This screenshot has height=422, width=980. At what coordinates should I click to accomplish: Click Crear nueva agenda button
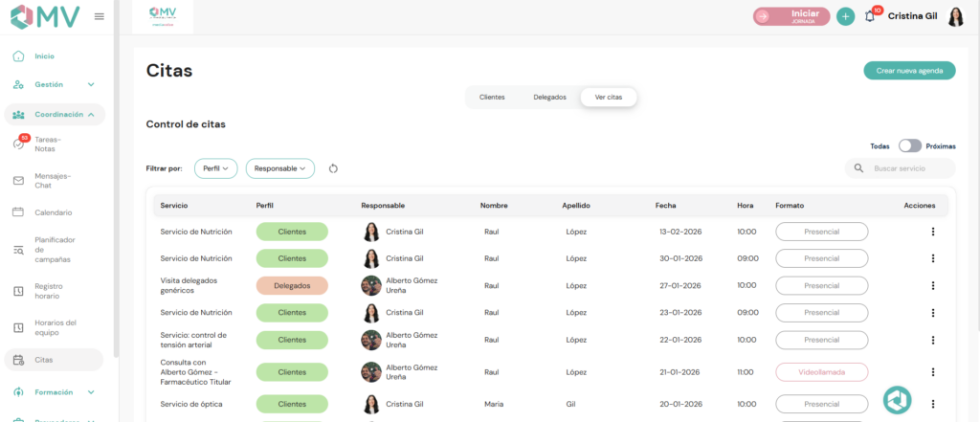[908, 71]
